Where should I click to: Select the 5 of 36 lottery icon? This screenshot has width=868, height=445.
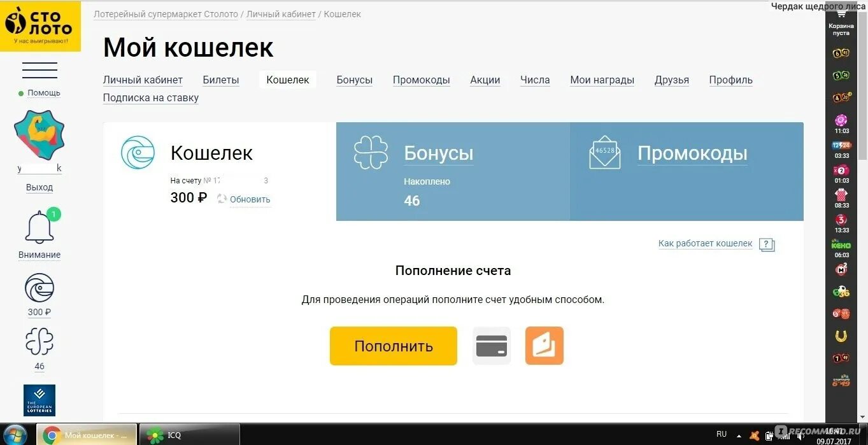click(841, 75)
